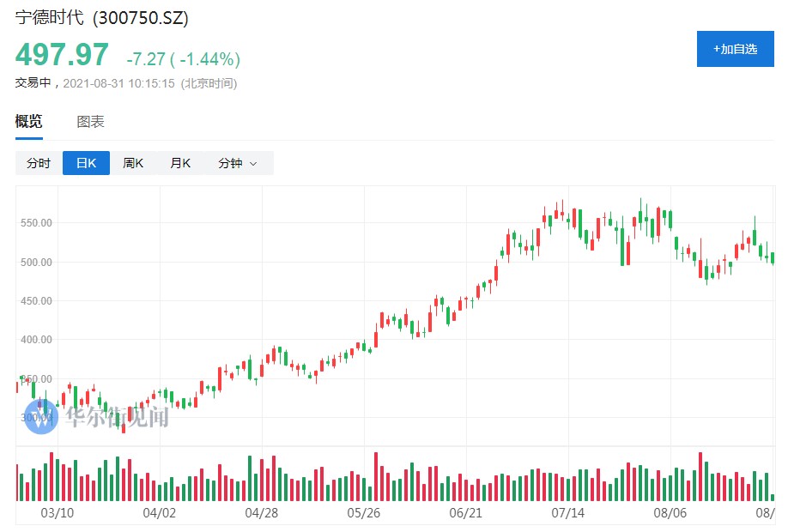Open the 图表 chart tab

coord(90,122)
